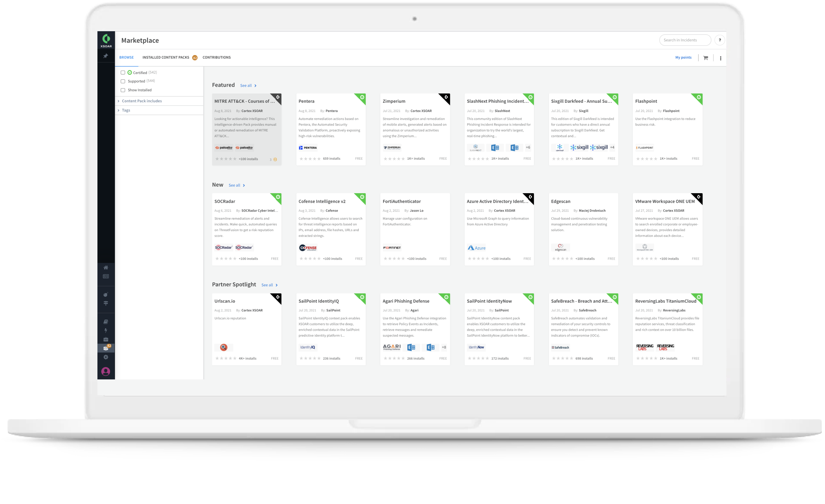Open the Incidents dashboard icon in the sidebar
825x504 pixels.
tap(106, 276)
